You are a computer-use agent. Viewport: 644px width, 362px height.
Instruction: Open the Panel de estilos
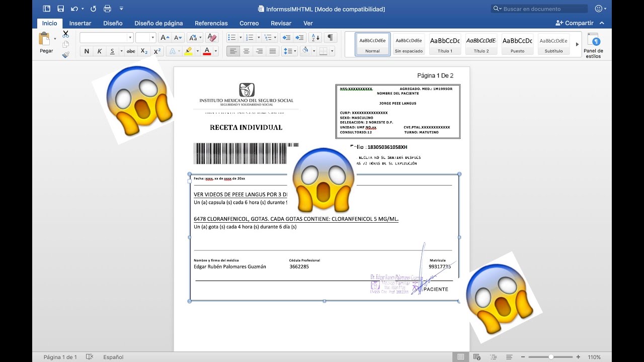tap(593, 46)
